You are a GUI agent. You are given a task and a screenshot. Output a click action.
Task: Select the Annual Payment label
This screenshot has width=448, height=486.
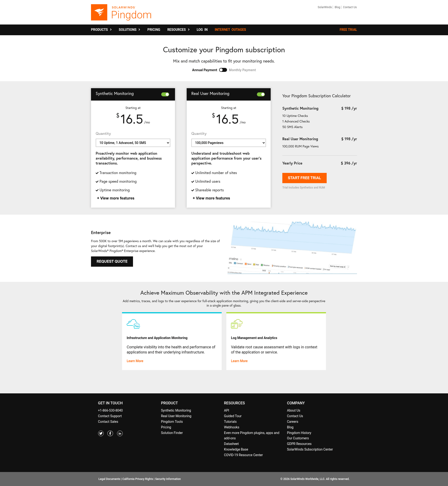205,70
